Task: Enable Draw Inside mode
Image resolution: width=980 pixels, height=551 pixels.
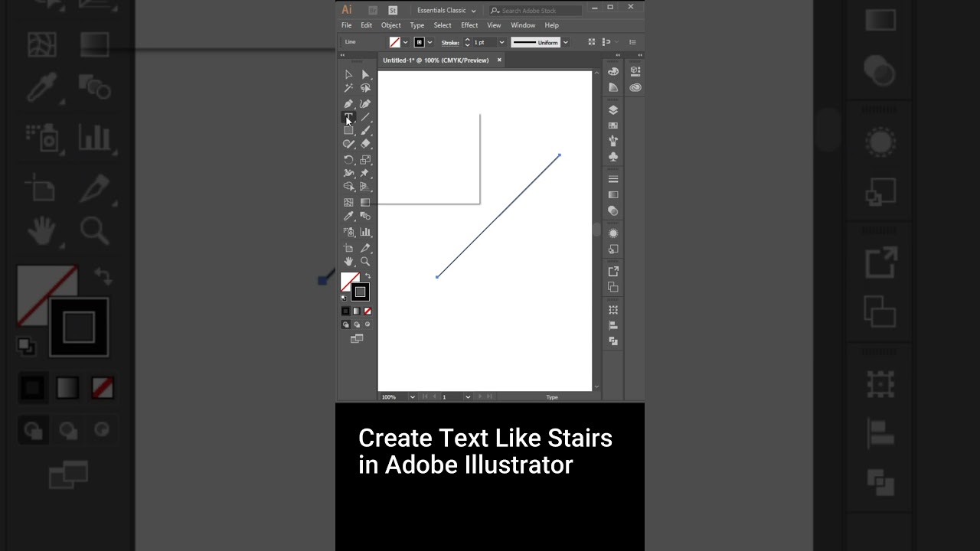Action: [367, 324]
